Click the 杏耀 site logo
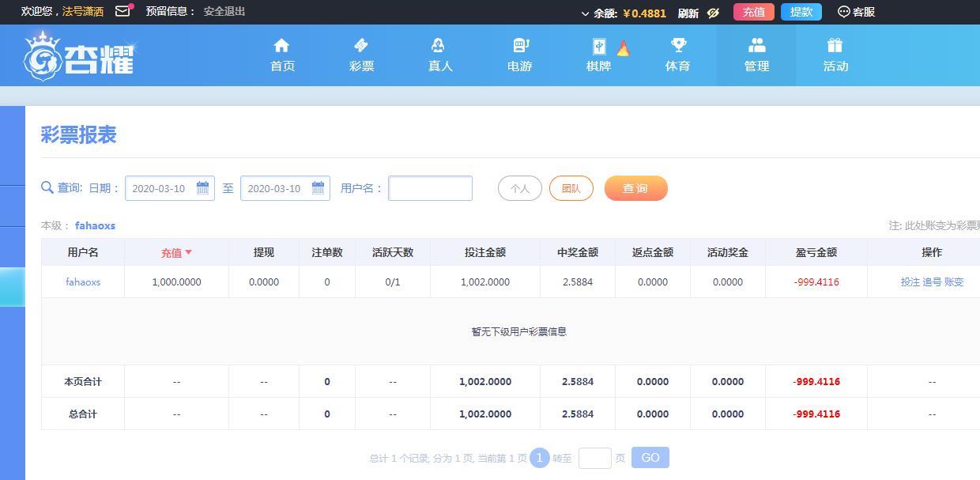980x480 pixels. tap(79, 55)
